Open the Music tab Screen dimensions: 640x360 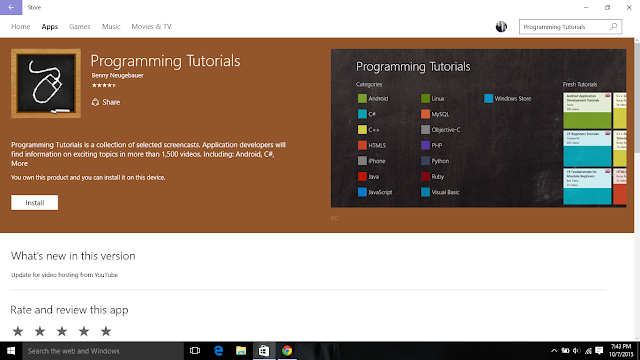pyautogui.click(x=111, y=27)
